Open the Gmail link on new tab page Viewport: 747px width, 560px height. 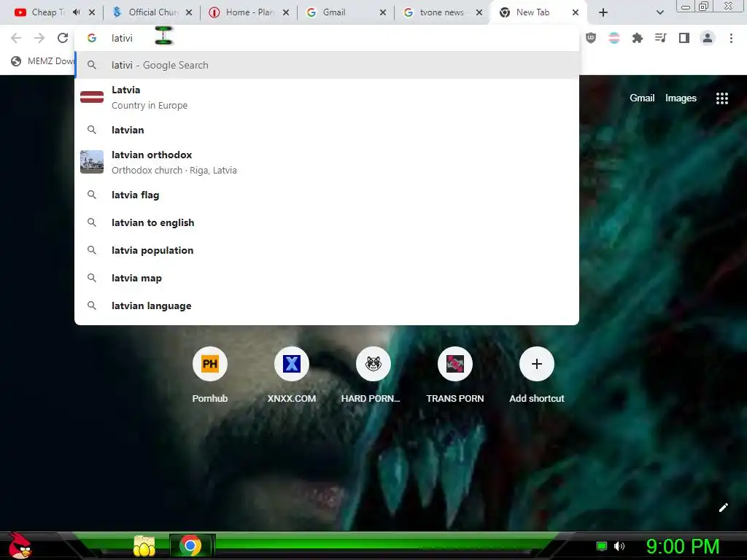point(642,98)
